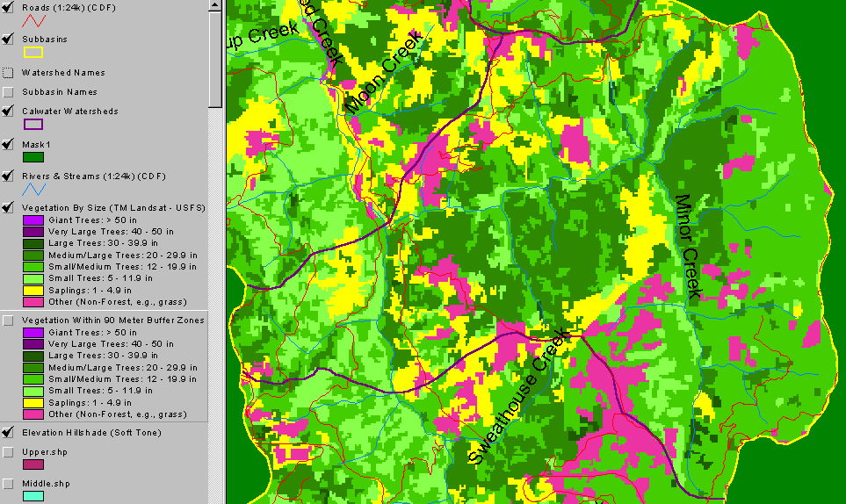Select the Subbasin Names layer name
The image size is (846, 504).
click(x=60, y=92)
